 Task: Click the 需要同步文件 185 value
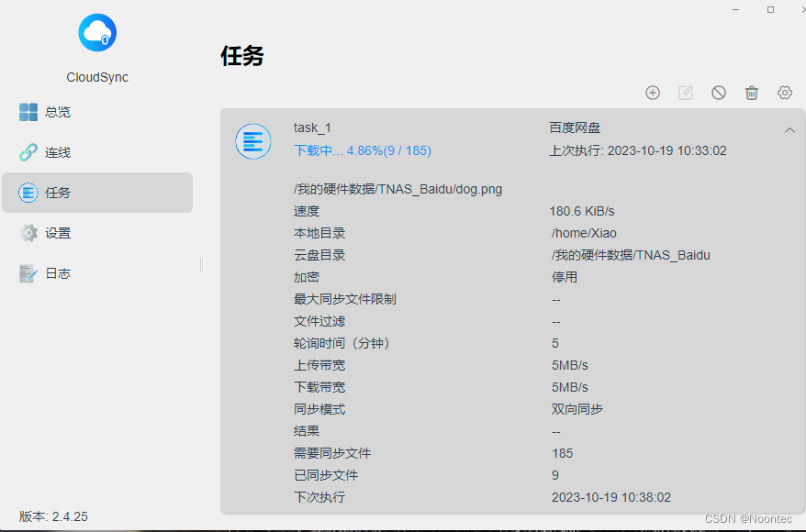(x=563, y=453)
